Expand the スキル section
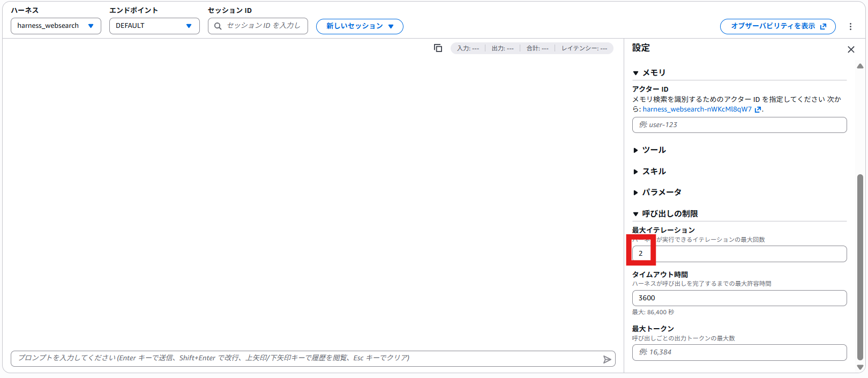Viewport: 868px width, 378px height. (x=649, y=171)
